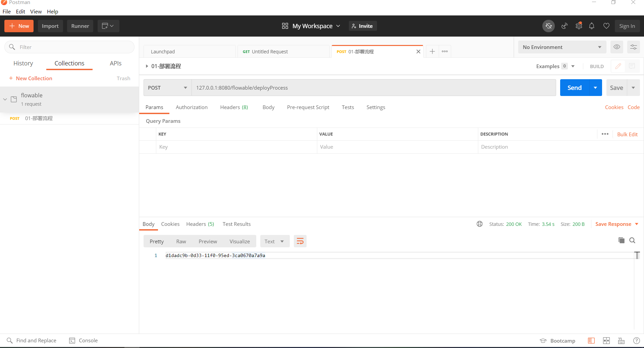The height and width of the screenshot is (348, 644).
Task: Toggle line wrap in response viewer
Action: (300, 241)
